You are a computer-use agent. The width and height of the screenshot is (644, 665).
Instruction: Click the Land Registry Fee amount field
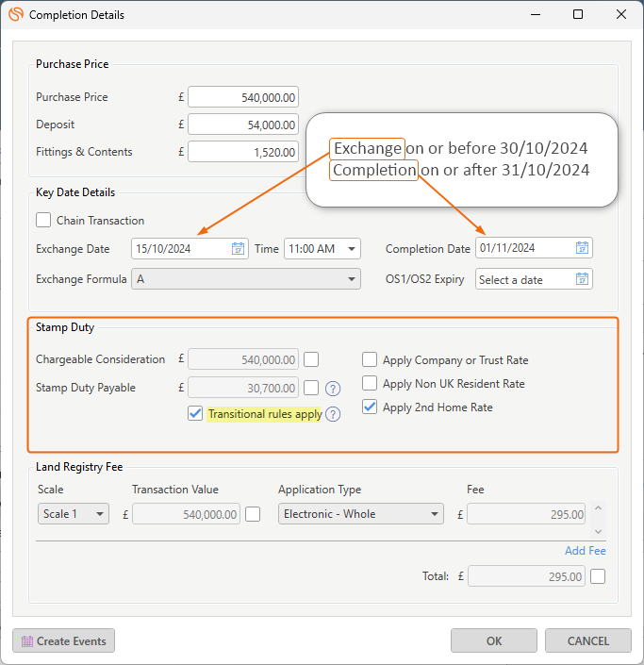(526, 514)
